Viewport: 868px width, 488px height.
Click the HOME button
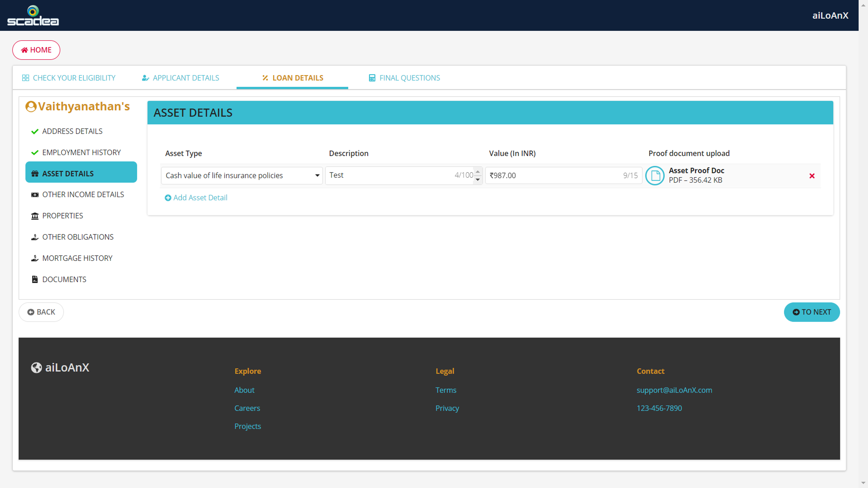pos(36,50)
